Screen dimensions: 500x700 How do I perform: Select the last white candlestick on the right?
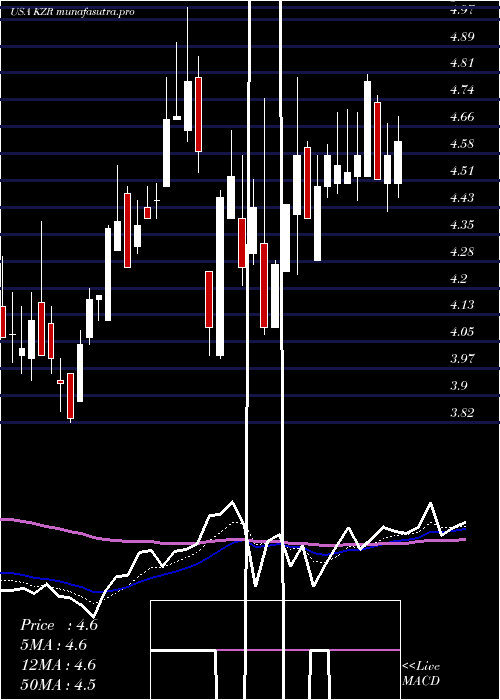click(x=398, y=162)
